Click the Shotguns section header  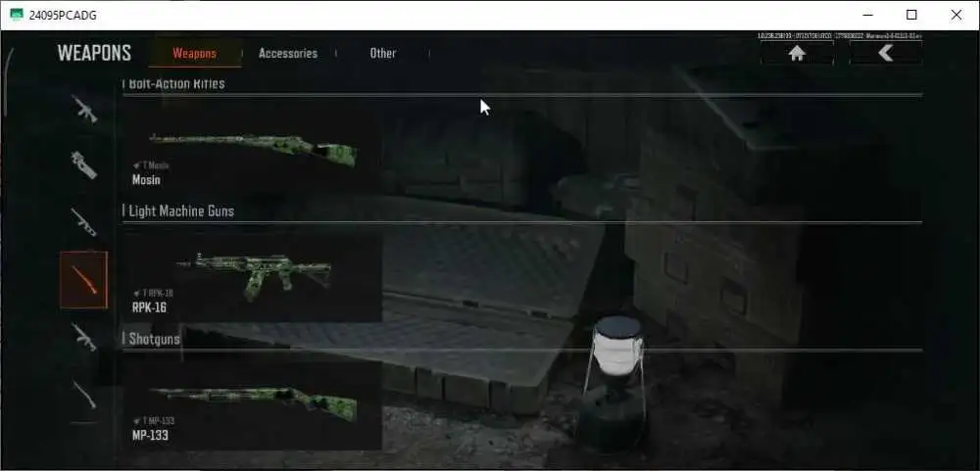click(155, 339)
